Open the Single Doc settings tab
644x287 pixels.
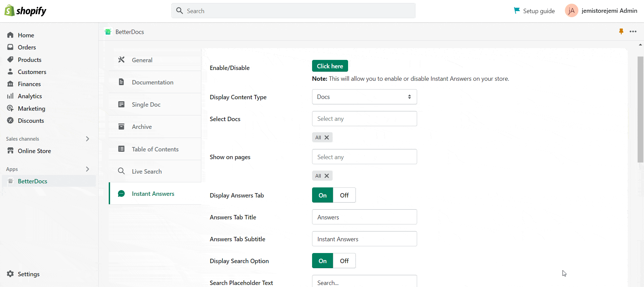(155, 104)
